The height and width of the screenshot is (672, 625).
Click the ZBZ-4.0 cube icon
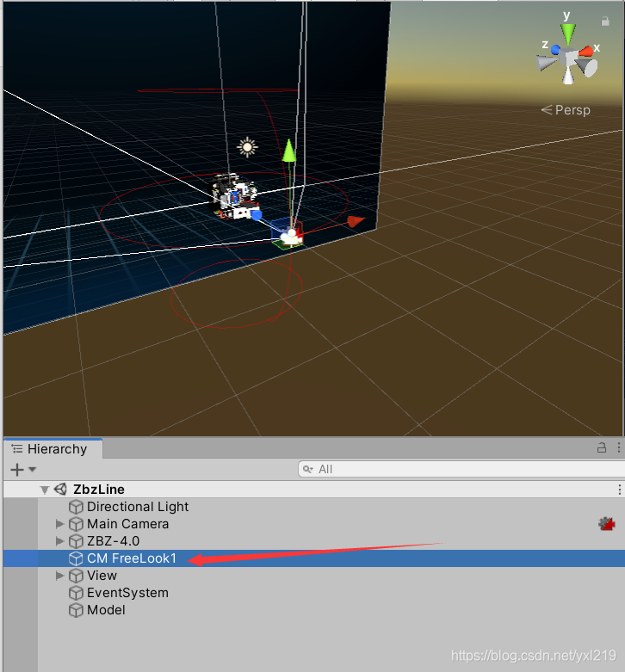click(76, 541)
